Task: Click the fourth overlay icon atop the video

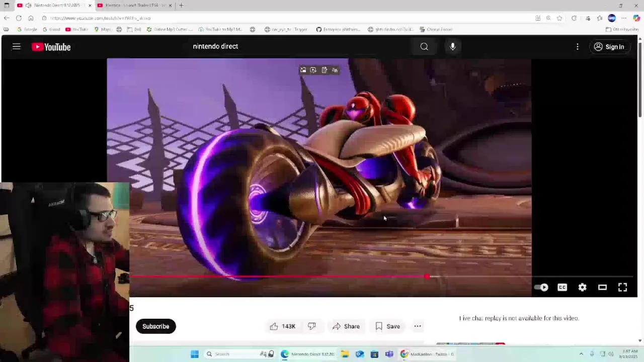Action: click(x=335, y=70)
